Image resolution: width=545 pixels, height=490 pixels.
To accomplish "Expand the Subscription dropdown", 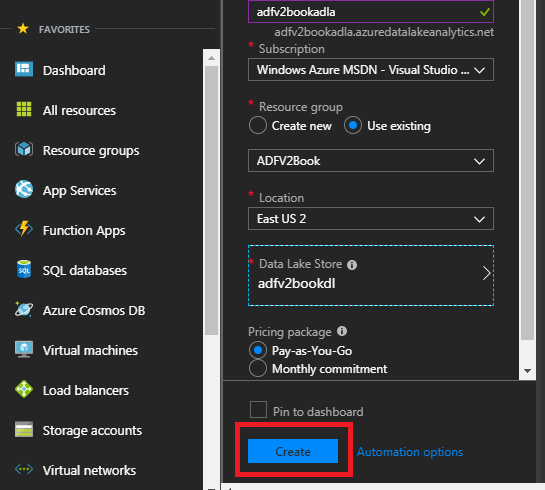I will pyautogui.click(x=371, y=70).
